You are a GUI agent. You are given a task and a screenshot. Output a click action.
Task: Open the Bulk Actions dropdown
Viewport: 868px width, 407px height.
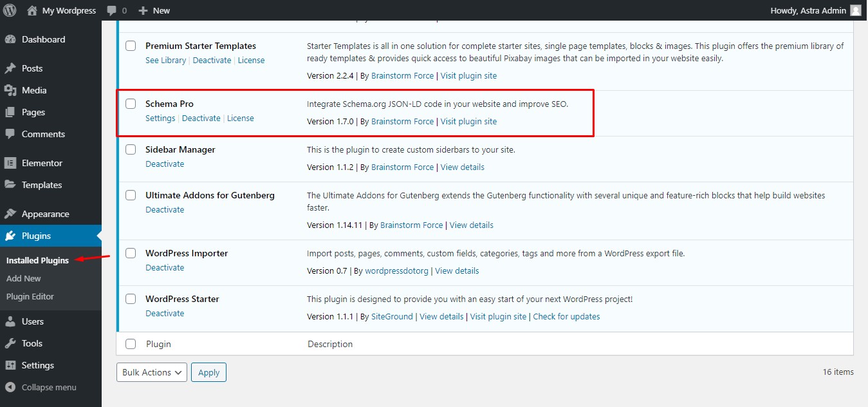click(x=151, y=372)
